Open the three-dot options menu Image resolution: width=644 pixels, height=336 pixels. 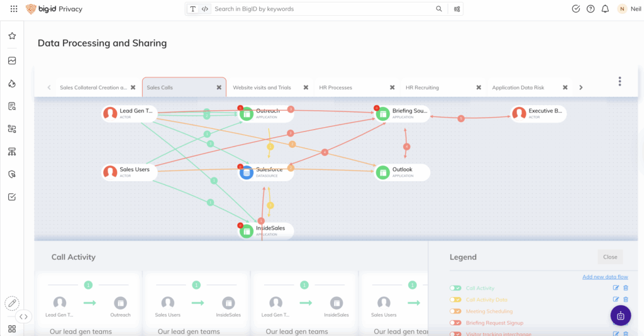pos(619,81)
